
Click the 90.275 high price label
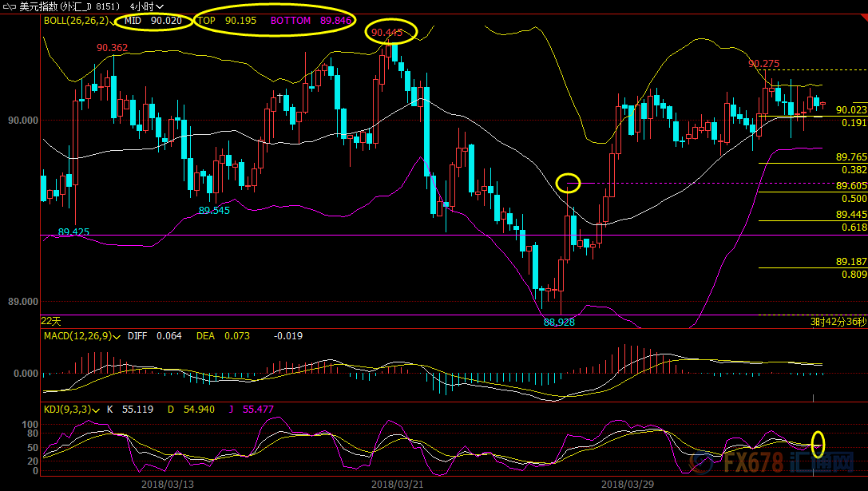click(763, 64)
